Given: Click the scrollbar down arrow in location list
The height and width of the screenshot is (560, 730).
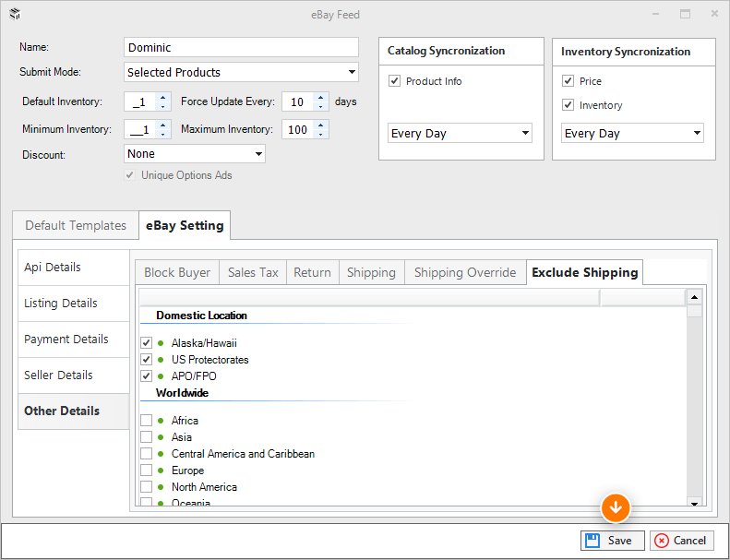Looking at the screenshot, I should [694, 503].
